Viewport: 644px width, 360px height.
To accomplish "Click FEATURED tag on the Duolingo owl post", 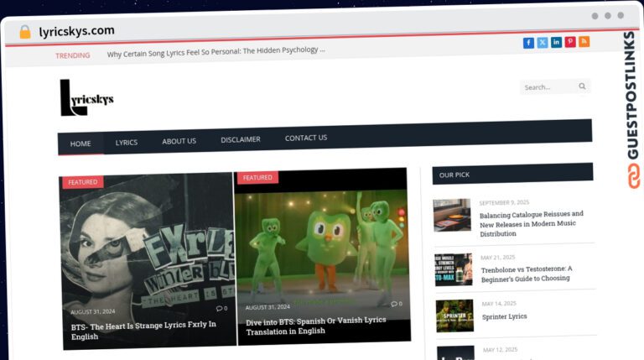I will click(x=257, y=178).
